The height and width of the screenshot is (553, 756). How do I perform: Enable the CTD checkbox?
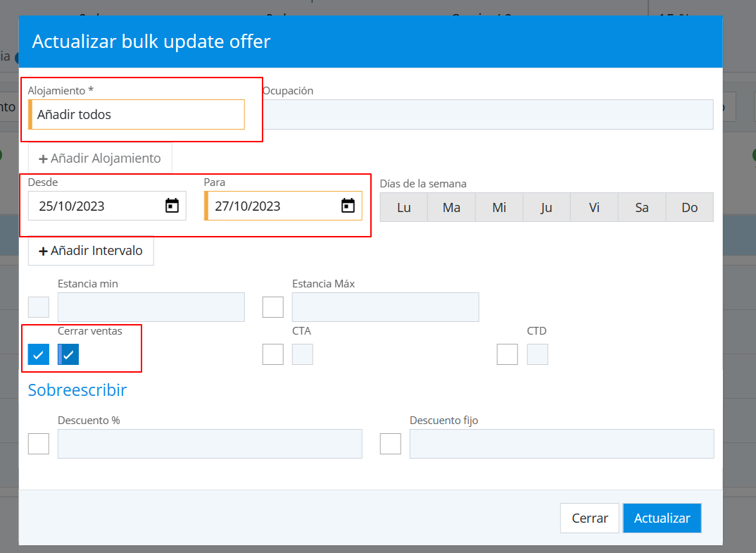(507, 354)
